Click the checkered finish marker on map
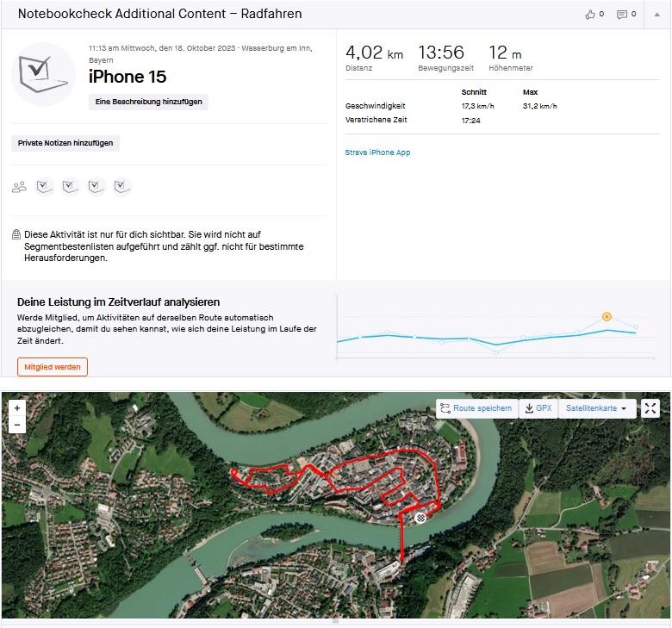The height and width of the screenshot is (628, 672). point(420,518)
